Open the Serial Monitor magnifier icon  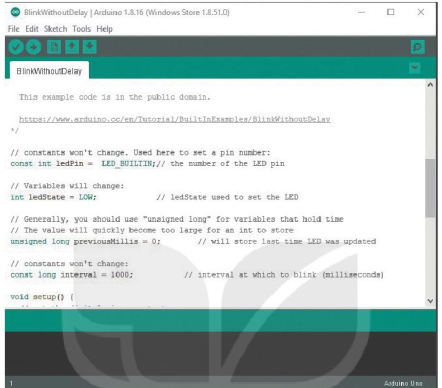pos(418,47)
